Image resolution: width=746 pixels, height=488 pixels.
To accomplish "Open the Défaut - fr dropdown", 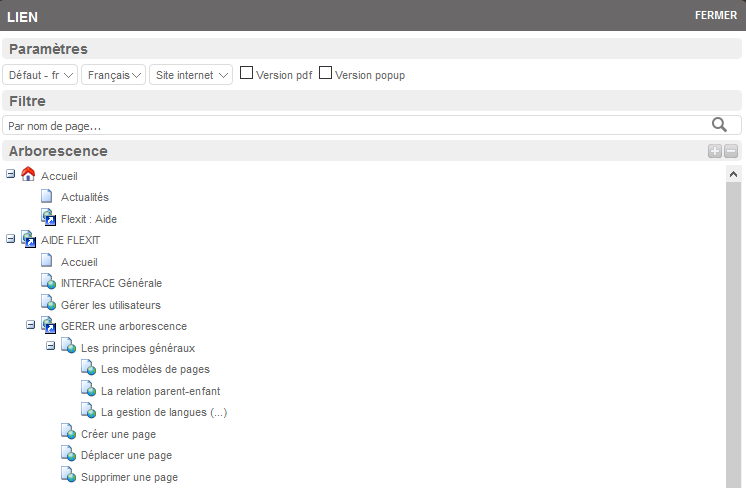I will (x=41, y=75).
